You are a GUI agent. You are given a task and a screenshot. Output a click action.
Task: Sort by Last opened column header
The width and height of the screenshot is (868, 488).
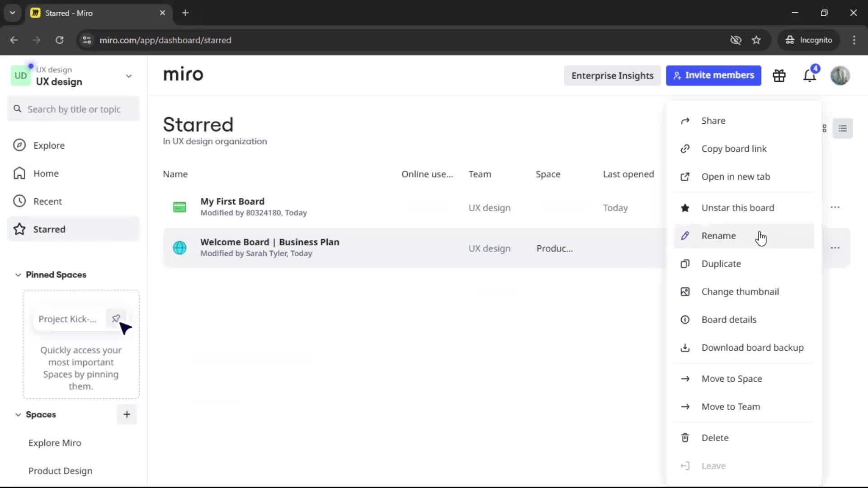coord(628,174)
